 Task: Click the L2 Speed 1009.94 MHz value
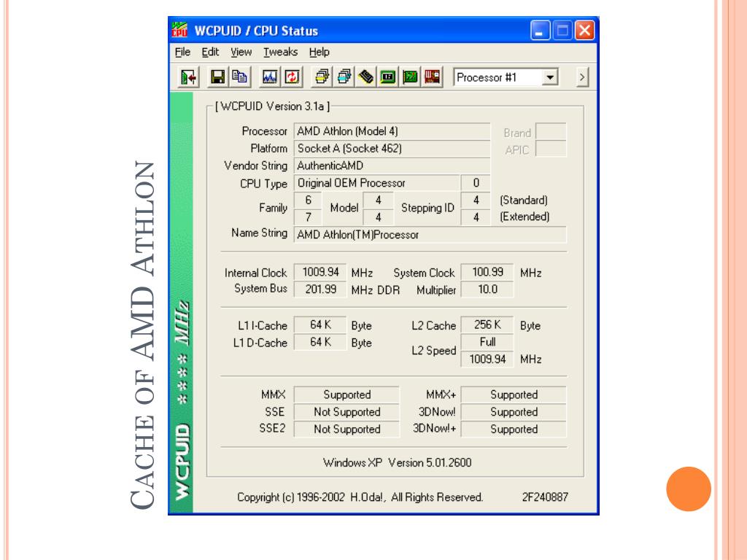[487, 359]
